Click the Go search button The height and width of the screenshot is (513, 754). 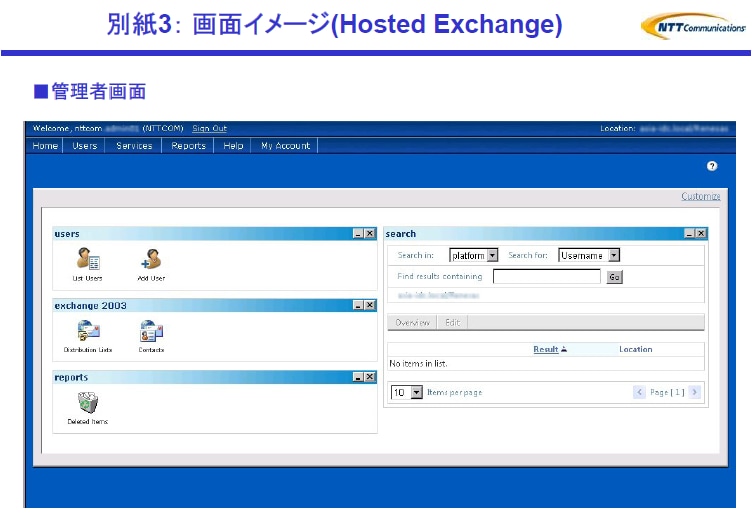(614, 277)
